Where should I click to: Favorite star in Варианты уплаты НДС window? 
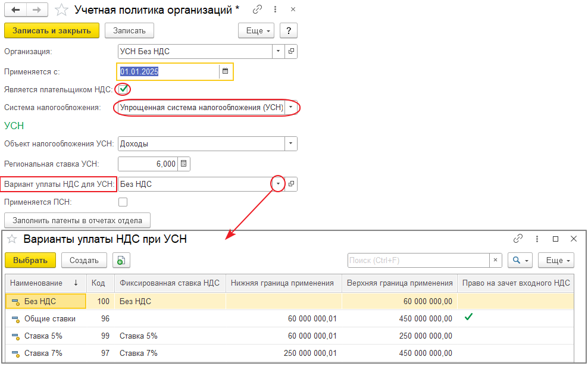pyautogui.click(x=12, y=239)
